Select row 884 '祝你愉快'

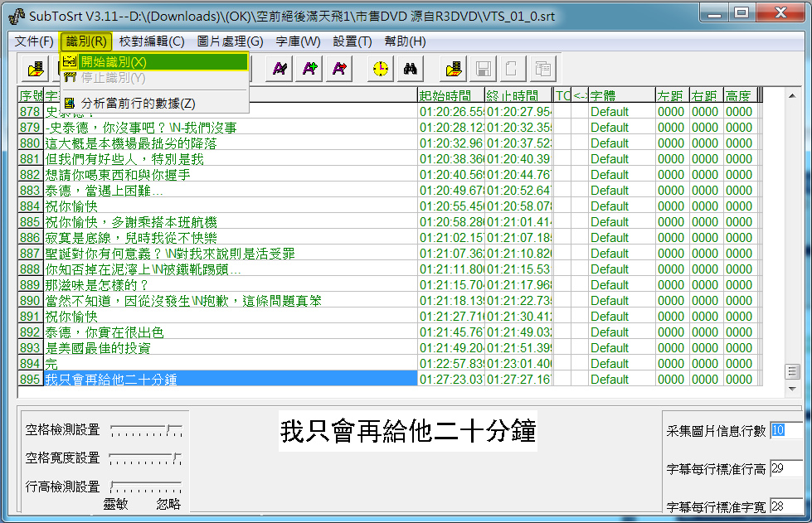point(231,206)
